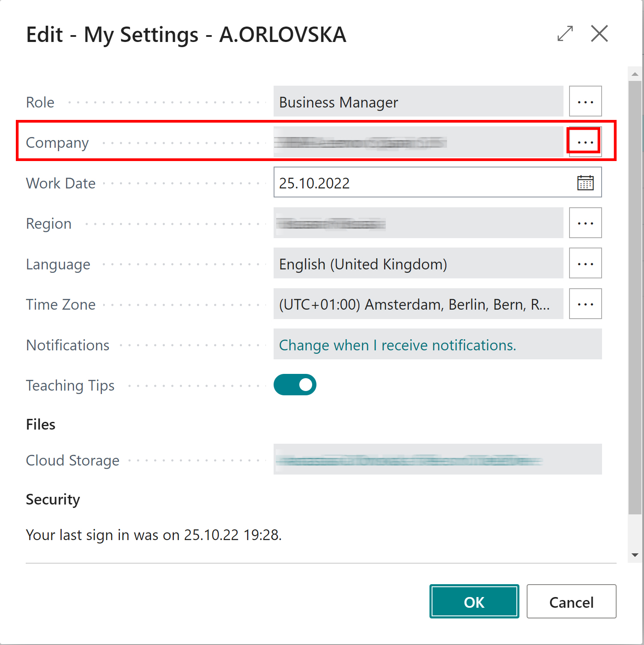Open the Work Date calendar picker
The image size is (644, 645).
point(585,182)
